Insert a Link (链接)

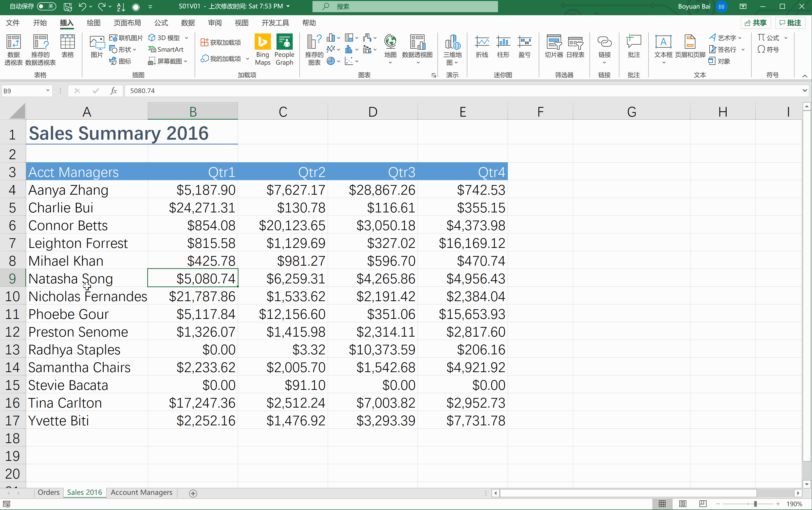(x=604, y=50)
